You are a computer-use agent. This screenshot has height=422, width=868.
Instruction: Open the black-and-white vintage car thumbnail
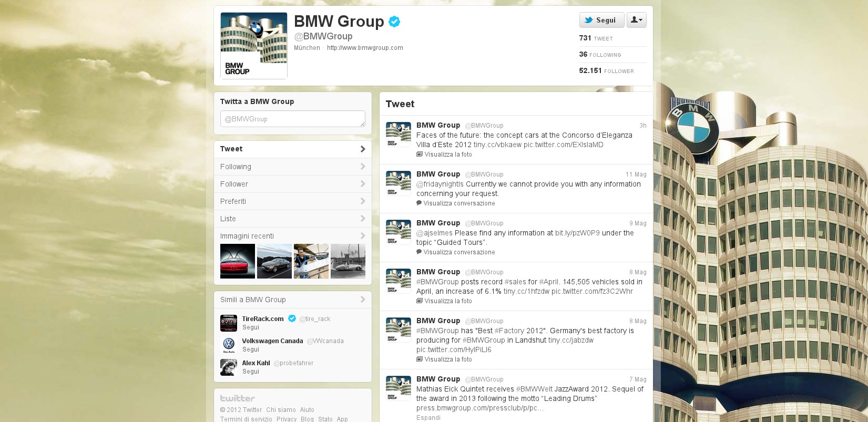point(348,261)
